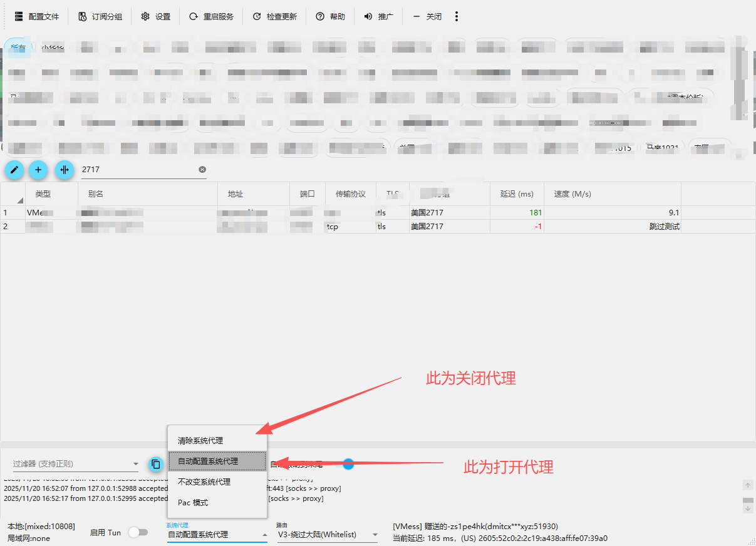
Task: Clear the 2717 search text
Action: coord(202,170)
